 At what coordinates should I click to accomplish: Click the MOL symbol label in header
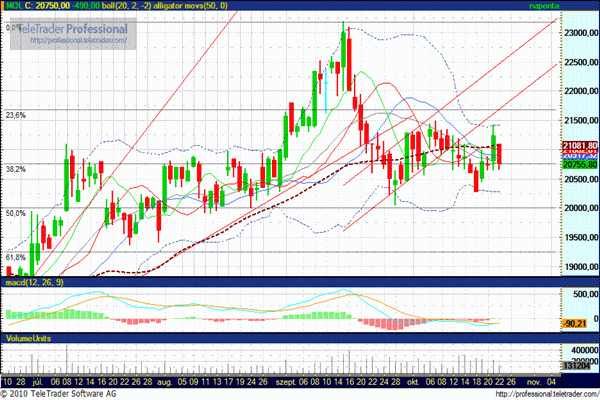coord(11,6)
